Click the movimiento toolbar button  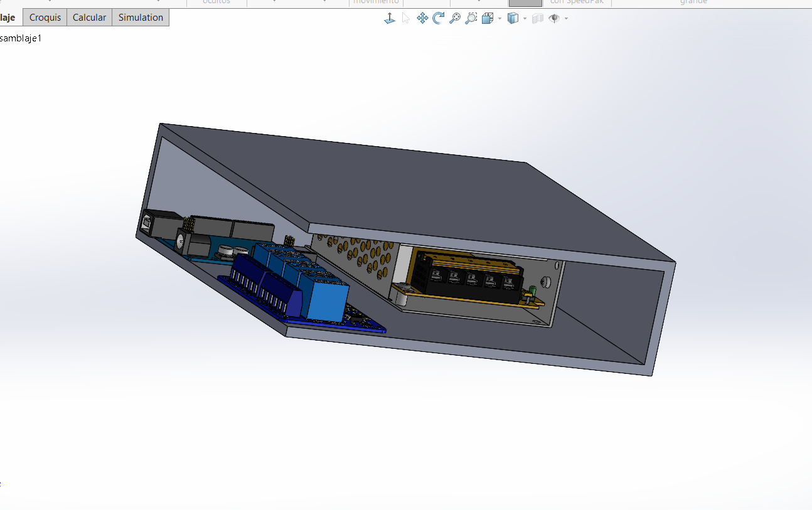(x=376, y=3)
